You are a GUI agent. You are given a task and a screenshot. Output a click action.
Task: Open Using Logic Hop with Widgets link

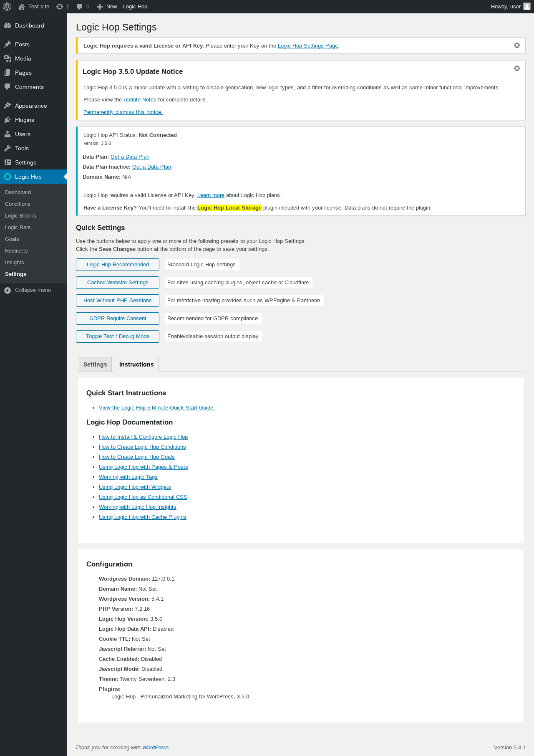135,487
